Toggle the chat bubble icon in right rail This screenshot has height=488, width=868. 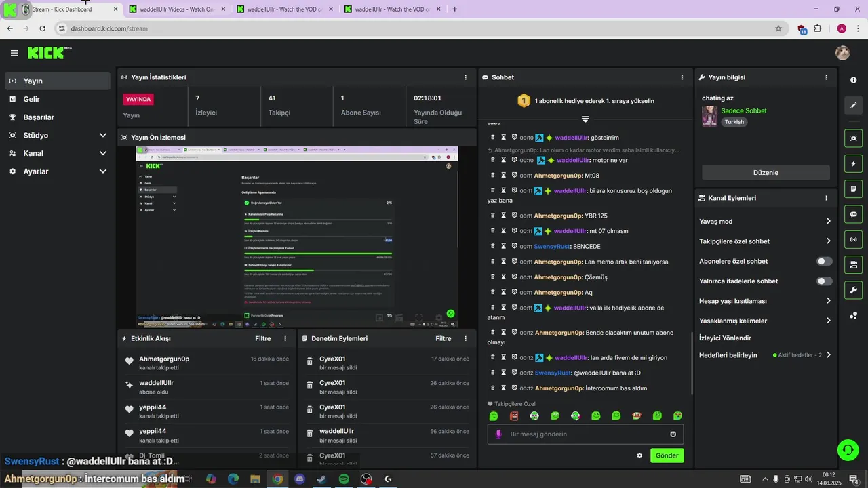click(853, 214)
